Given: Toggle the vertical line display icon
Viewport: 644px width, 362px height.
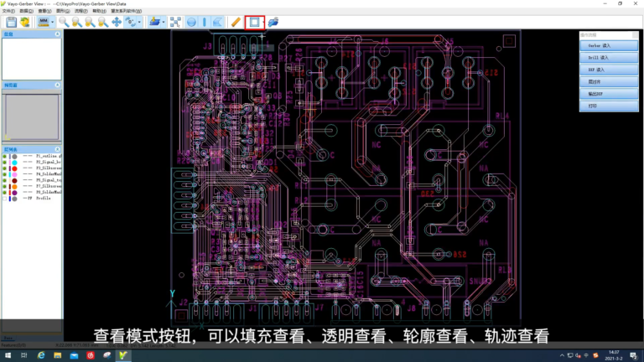Looking at the screenshot, I should tap(204, 22).
